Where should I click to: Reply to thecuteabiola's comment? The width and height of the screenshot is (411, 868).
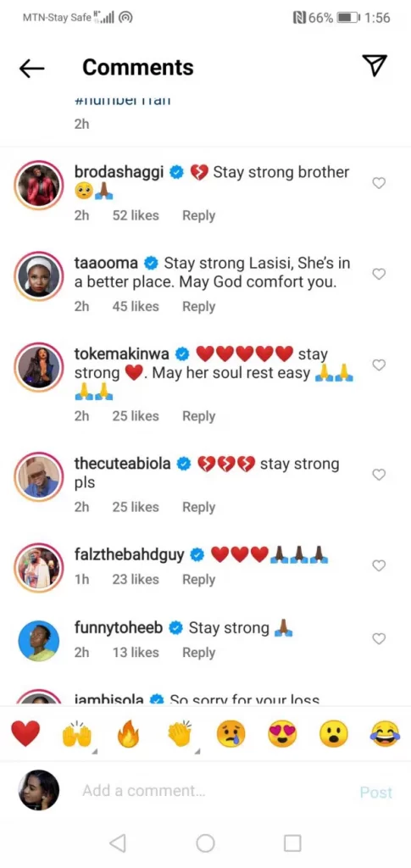[x=198, y=507]
